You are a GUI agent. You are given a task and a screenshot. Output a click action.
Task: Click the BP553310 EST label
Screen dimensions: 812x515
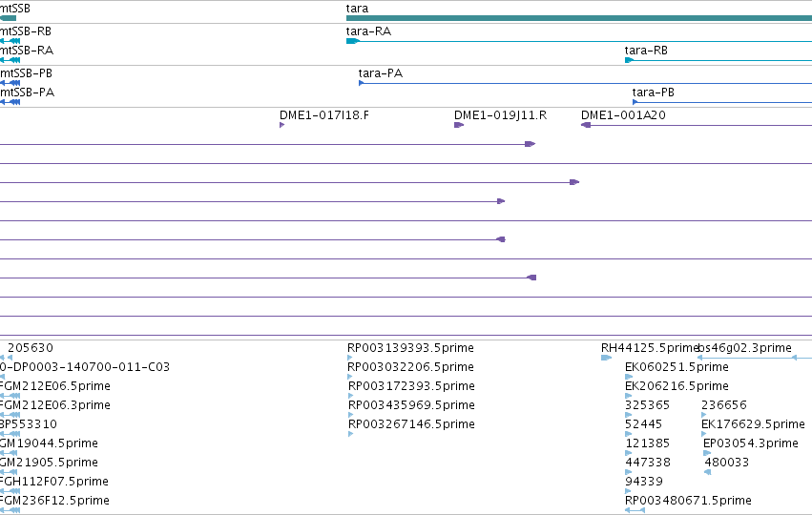(x=29, y=424)
